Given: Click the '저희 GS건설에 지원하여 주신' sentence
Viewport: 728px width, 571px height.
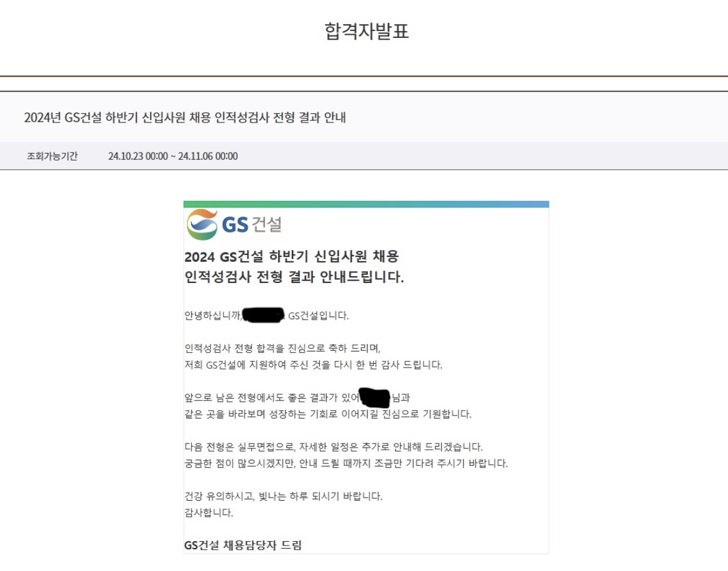Looking at the screenshot, I should point(313,365).
